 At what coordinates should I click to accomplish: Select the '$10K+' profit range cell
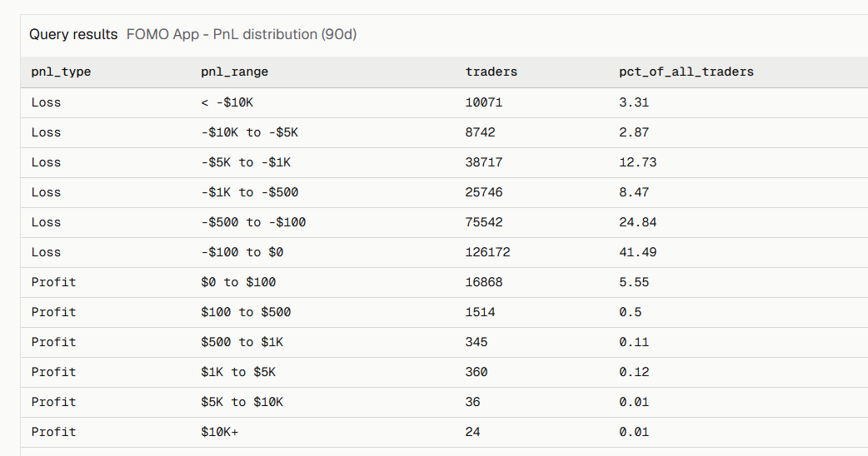[220, 432]
